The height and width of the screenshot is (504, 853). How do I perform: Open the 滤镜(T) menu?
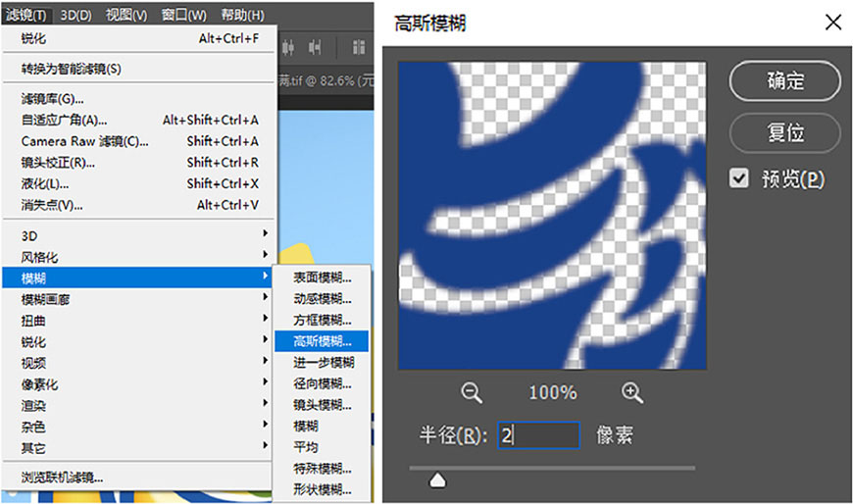[26, 15]
